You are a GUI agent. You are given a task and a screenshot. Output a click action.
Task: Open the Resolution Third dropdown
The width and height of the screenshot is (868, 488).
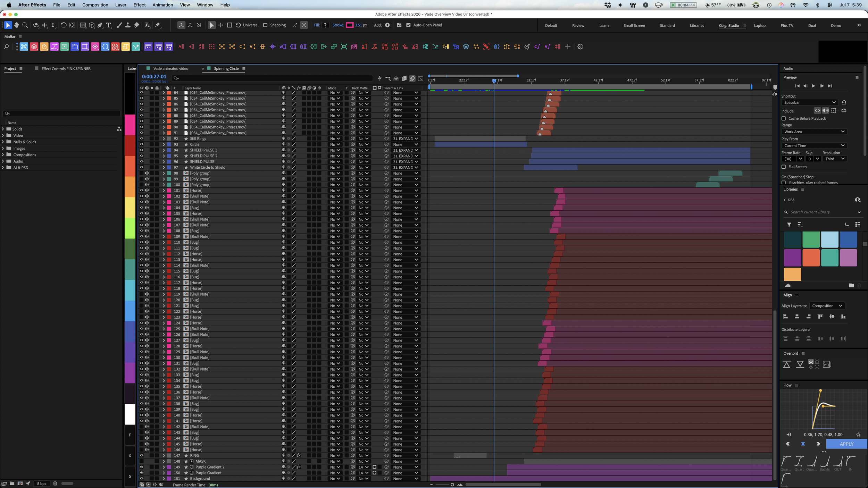tap(835, 159)
